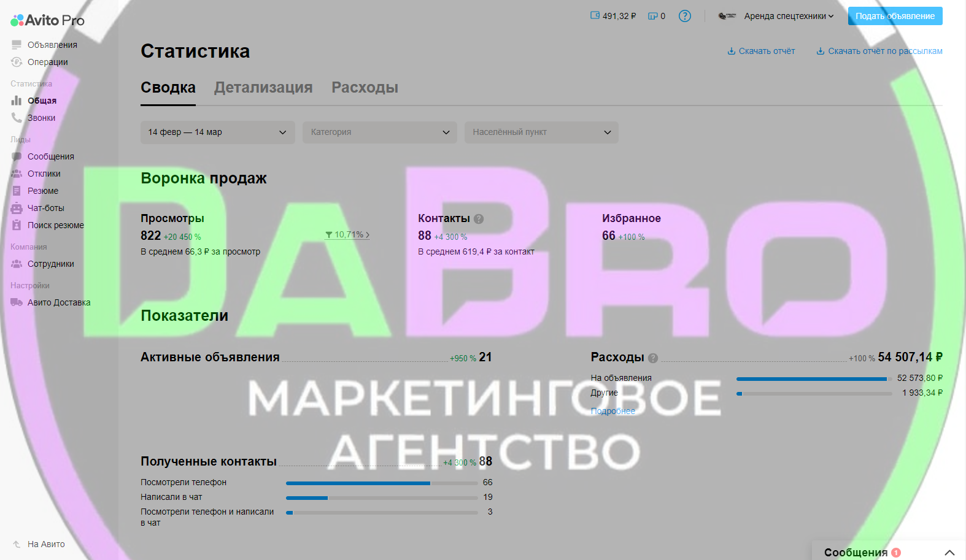
Task: Click the Сообщения chat bubble icon in the sidebar
Action: pyautogui.click(x=17, y=156)
